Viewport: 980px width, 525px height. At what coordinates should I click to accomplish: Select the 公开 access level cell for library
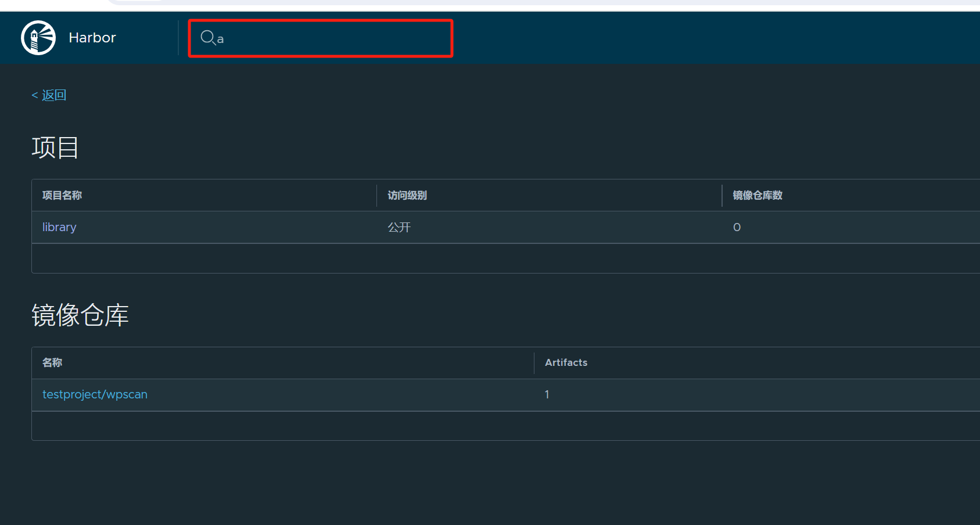[399, 227]
